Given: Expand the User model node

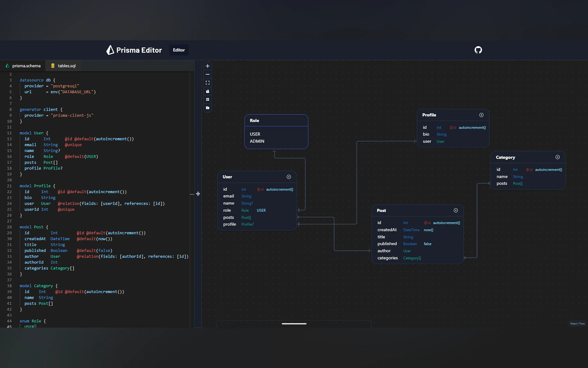Looking at the screenshot, I should click(x=288, y=177).
